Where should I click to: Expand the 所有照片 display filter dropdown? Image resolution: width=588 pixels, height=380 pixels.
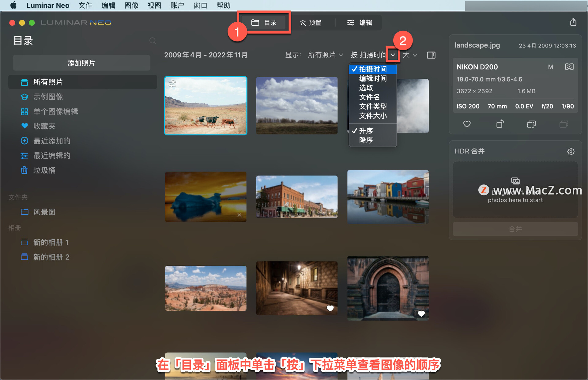point(325,55)
